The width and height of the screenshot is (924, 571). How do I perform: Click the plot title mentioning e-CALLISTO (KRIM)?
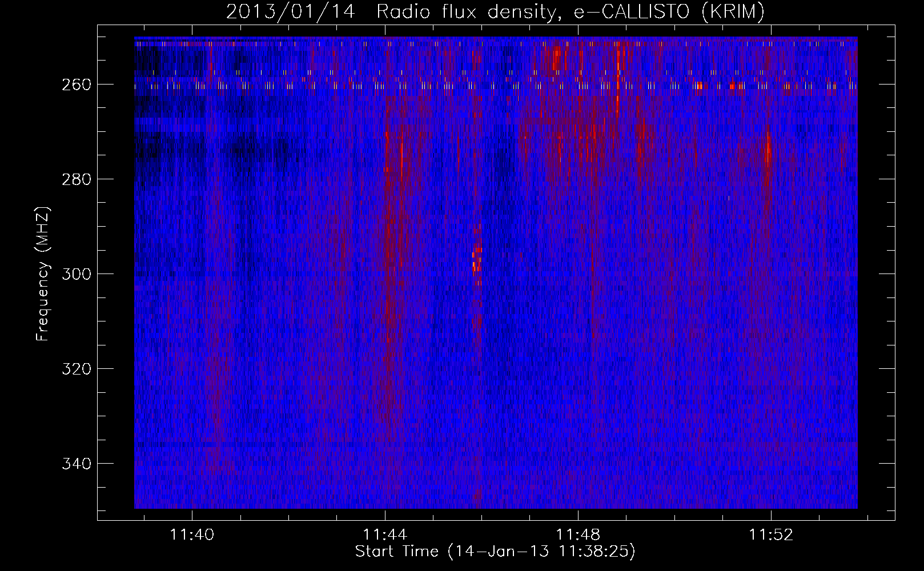click(495, 11)
